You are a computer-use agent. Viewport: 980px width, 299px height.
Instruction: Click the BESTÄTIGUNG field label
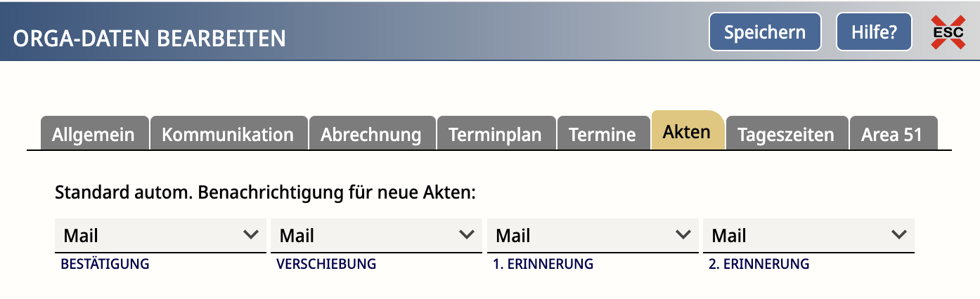click(105, 264)
